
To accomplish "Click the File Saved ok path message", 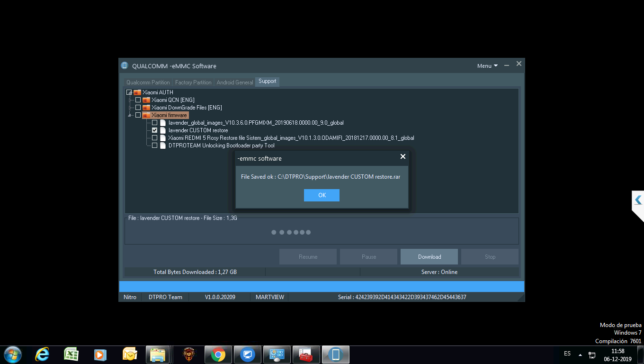I will [x=321, y=177].
